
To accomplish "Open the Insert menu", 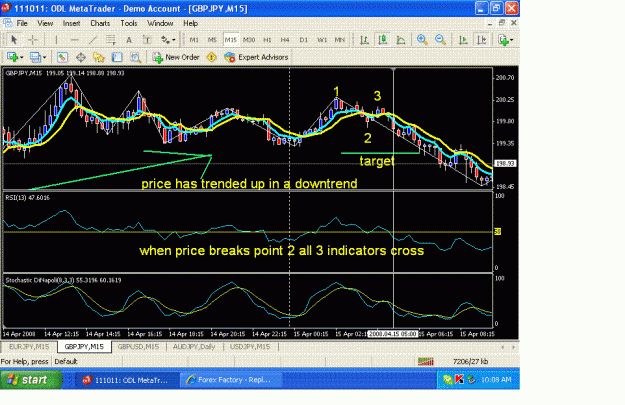I will 71,24.
